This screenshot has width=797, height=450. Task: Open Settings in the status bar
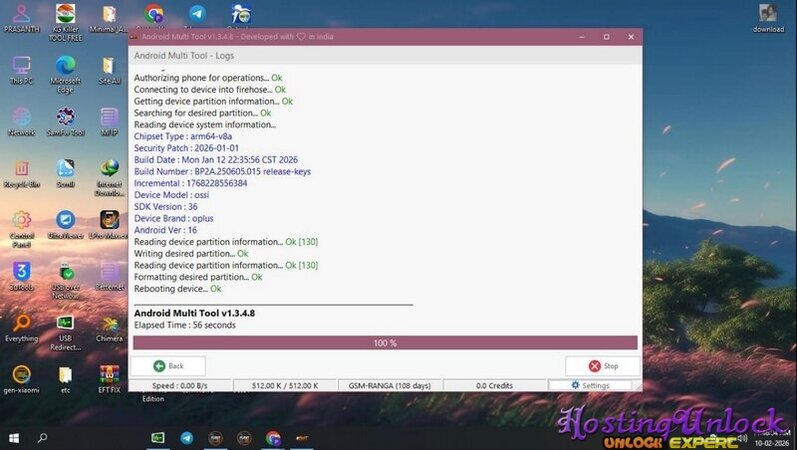590,385
